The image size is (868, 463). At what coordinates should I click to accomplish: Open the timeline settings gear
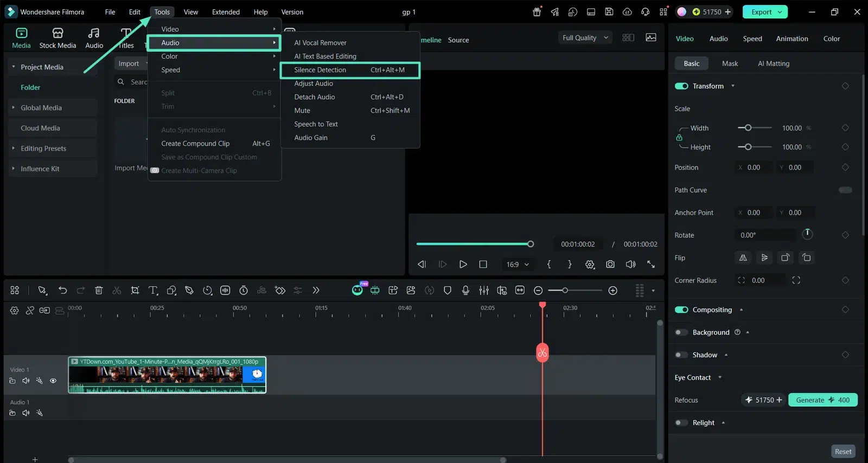click(15, 311)
